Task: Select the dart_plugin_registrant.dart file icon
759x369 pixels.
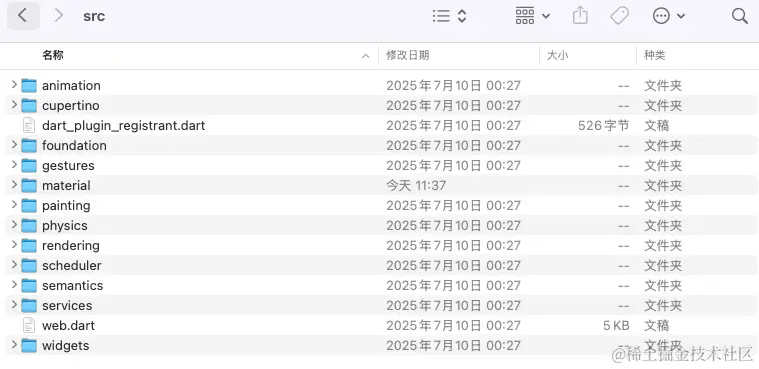Action: pos(29,125)
